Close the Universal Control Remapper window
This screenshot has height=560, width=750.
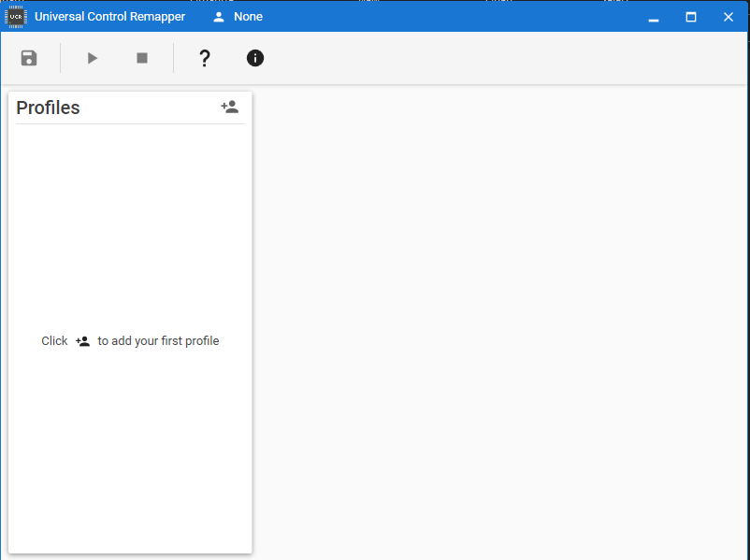tap(728, 17)
